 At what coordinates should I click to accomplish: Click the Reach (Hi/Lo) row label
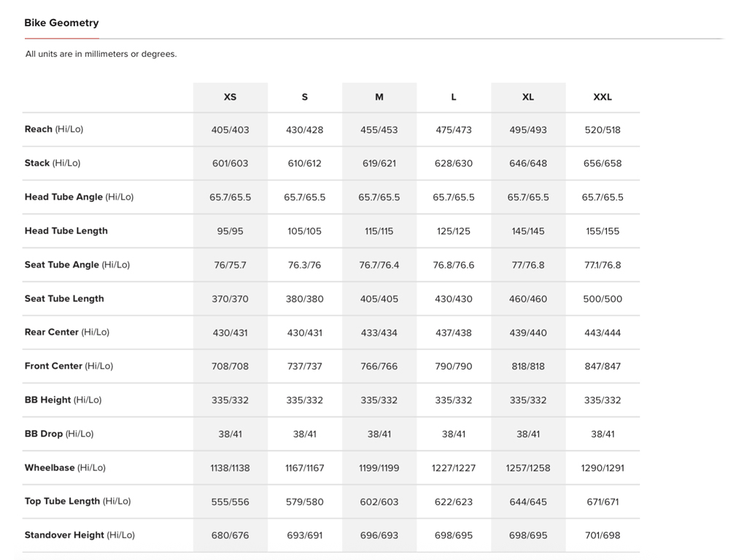click(54, 129)
